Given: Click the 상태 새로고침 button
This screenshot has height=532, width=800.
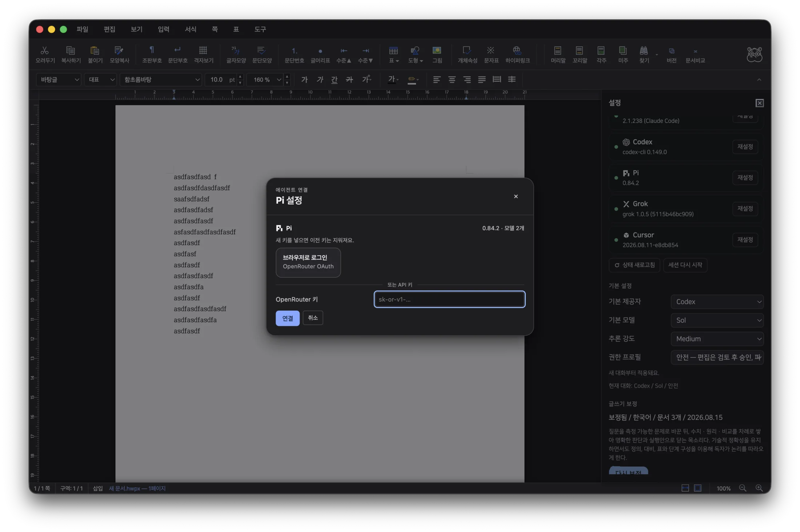Looking at the screenshot, I should coord(635,265).
